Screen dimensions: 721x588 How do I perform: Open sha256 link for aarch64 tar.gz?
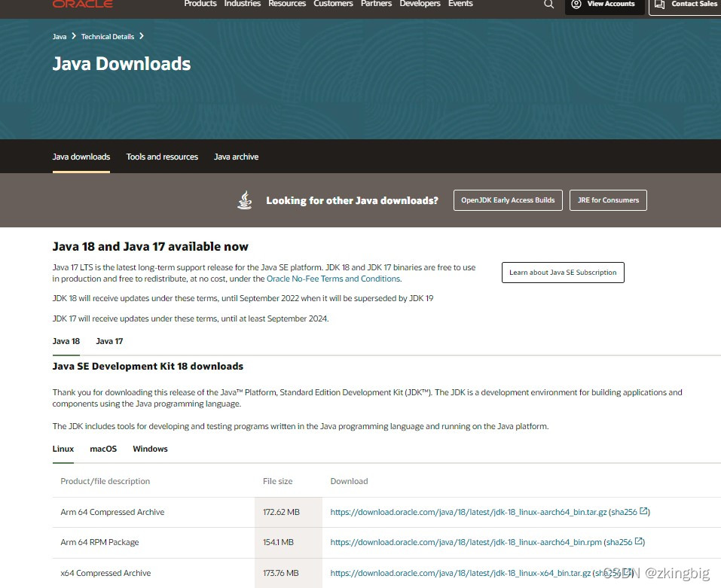coord(625,512)
